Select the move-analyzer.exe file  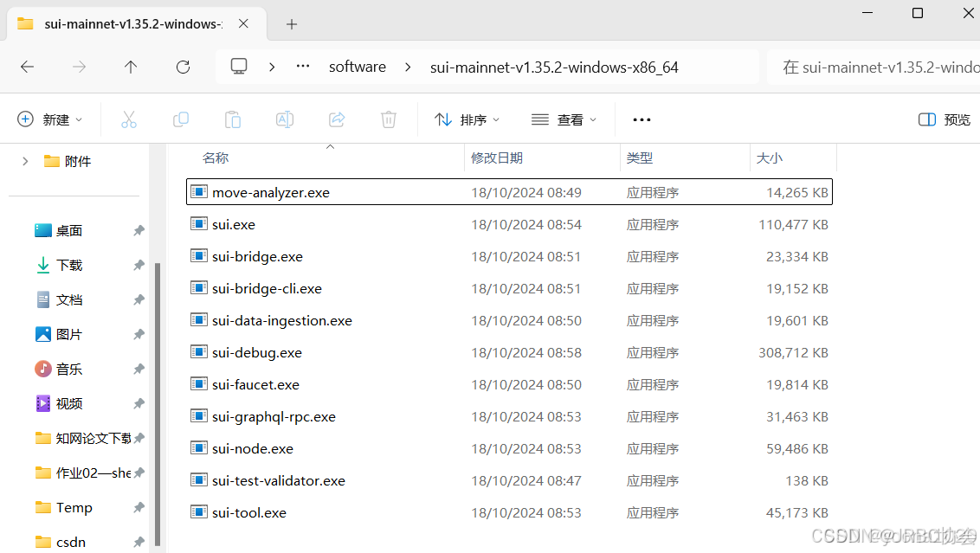pos(509,192)
